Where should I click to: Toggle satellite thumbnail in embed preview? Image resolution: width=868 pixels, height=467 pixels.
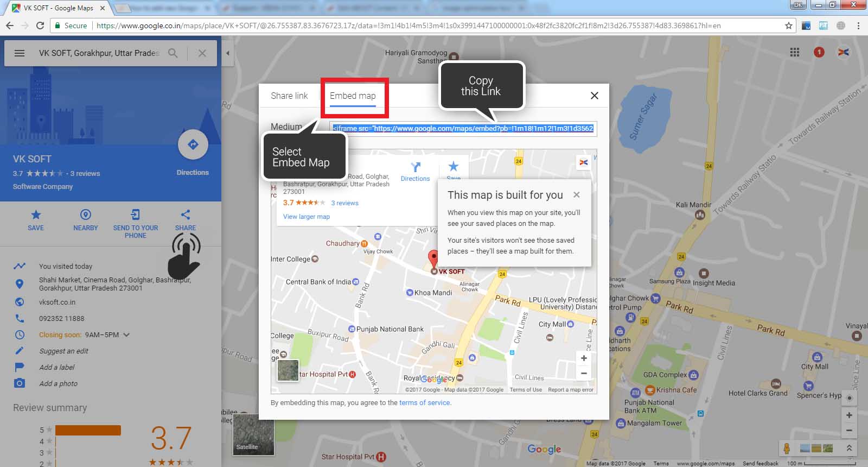288,370
